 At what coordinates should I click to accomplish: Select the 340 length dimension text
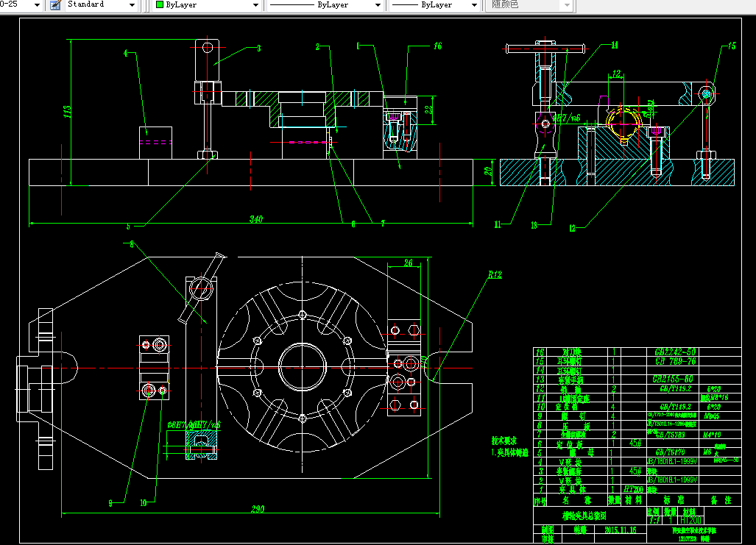click(x=256, y=218)
